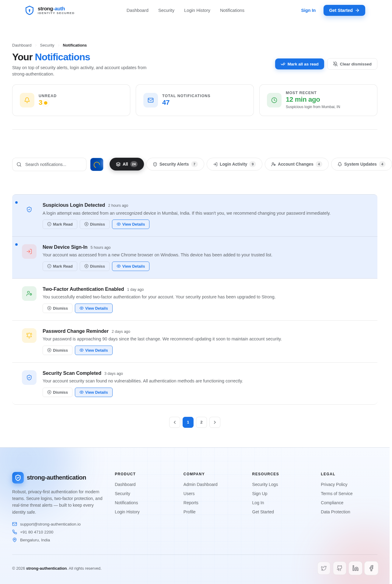The height and width of the screenshot is (584, 392).
Task: Click the footer strong-authentication shield logo
Action: pos(18,478)
